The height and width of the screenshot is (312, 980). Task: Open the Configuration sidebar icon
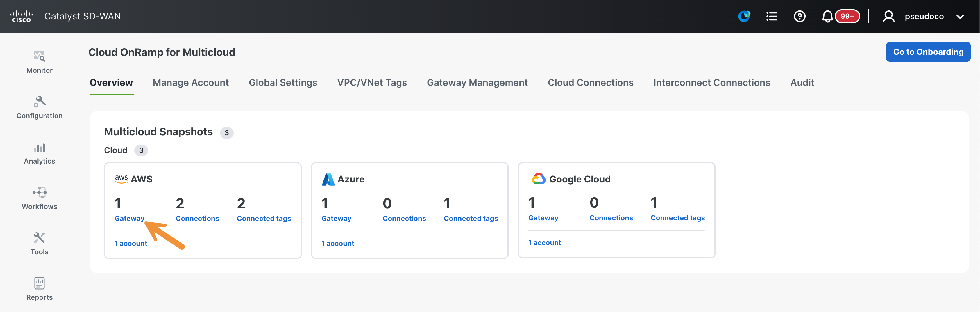click(39, 101)
